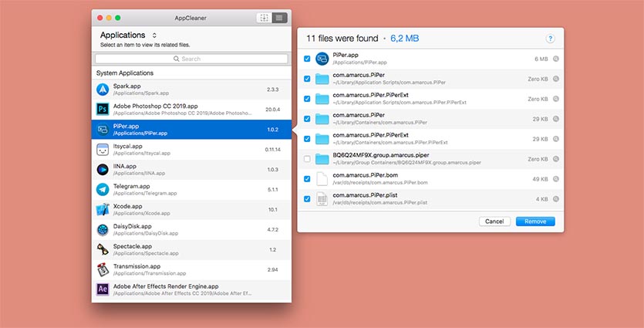Click the BQ6Q24MF9X group folder icon
Image resolution: width=644 pixels, height=328 pixels.
322,159
